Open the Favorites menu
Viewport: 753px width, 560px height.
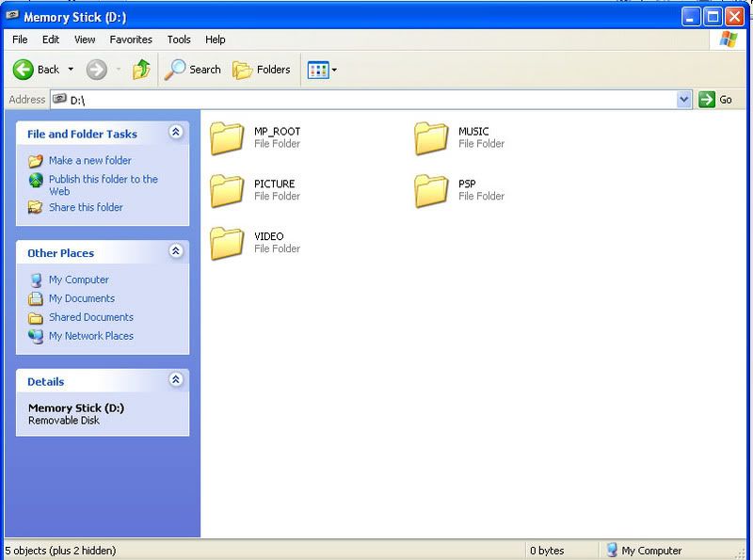click(131, 40)
